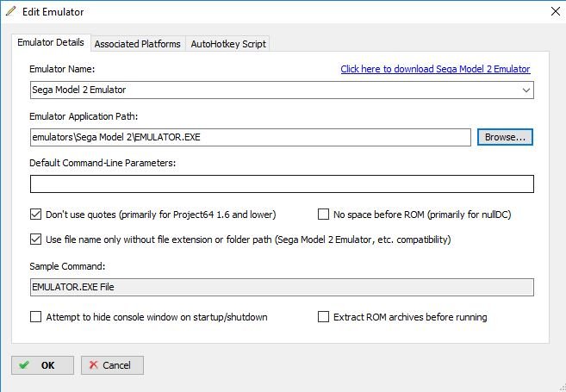Switch to Emulator Details tab

[x=51, y=42]
